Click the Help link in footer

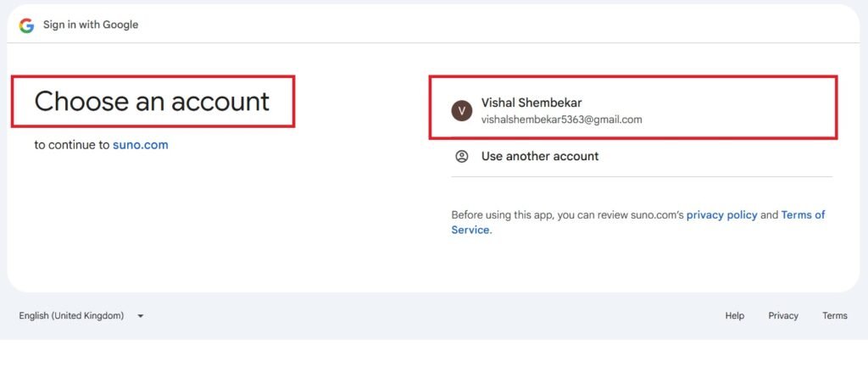(734, 316)
